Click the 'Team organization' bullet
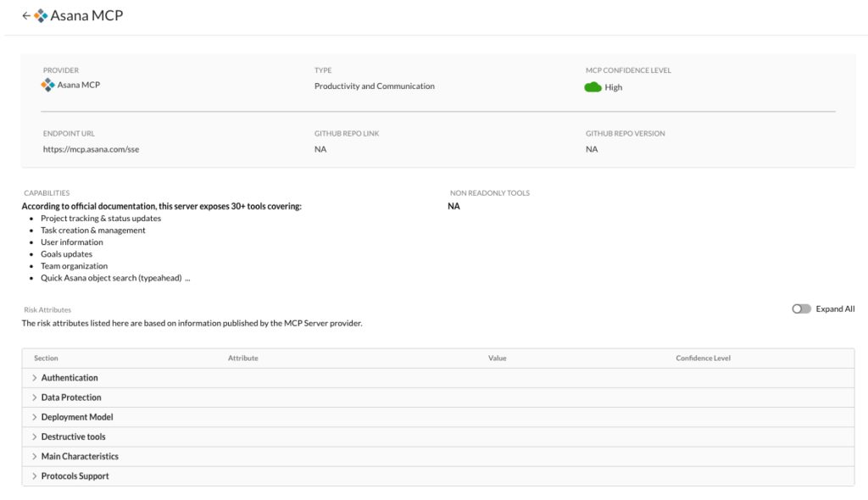 point(75,266)
